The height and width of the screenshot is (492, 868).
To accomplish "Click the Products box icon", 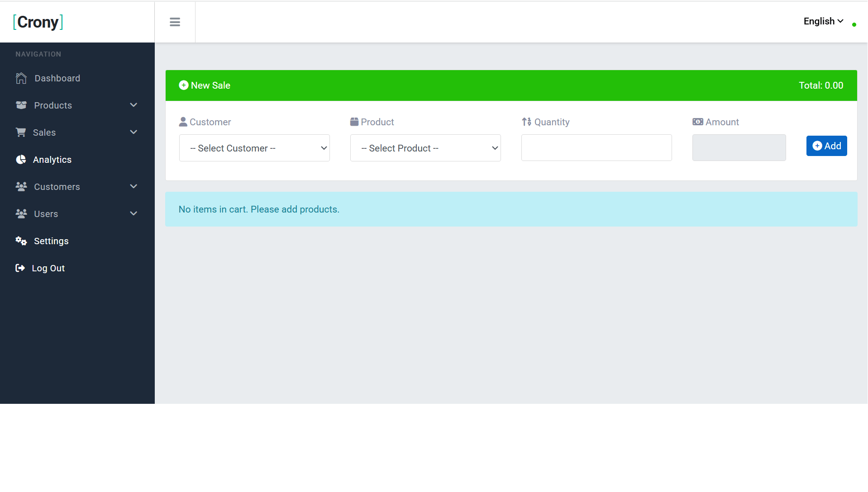I will [21, 105].
